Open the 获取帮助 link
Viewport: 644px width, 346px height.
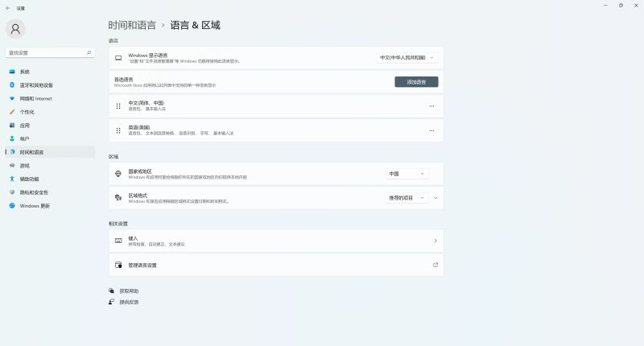(x=129, y=291)
